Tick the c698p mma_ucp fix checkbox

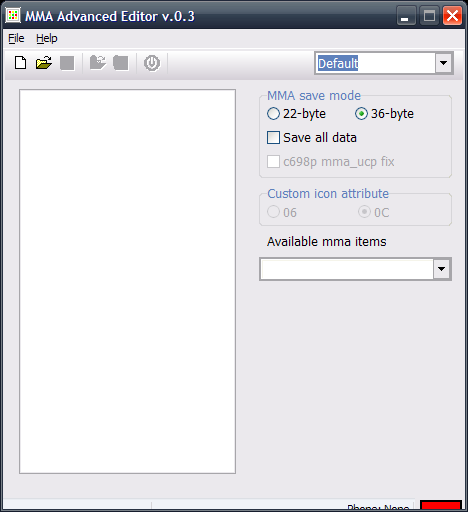point(273,162)
